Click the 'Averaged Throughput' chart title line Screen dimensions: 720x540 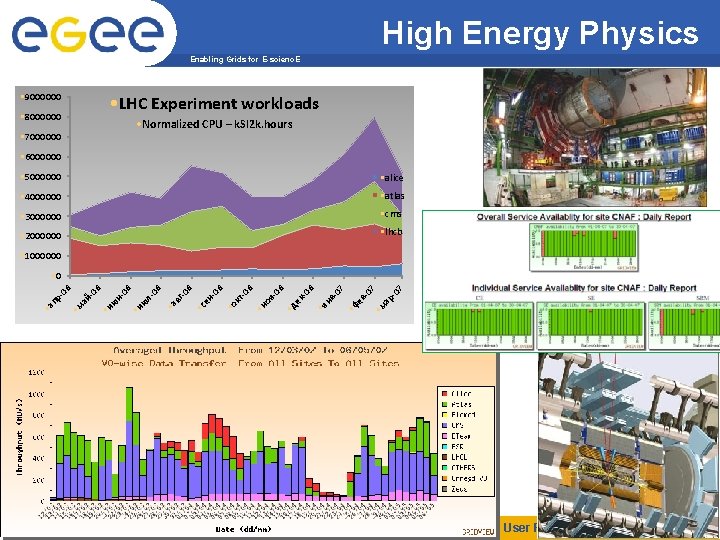(x=250, y=351)
